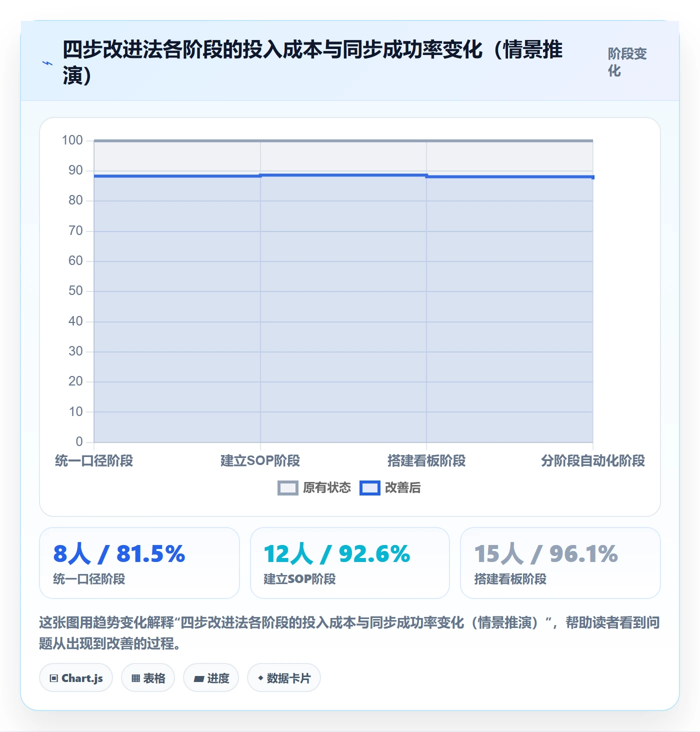The width and height of the screenshot is (700, 732).
Task: Open the 12人 / 92.6% data card
Action: [350, 563]
